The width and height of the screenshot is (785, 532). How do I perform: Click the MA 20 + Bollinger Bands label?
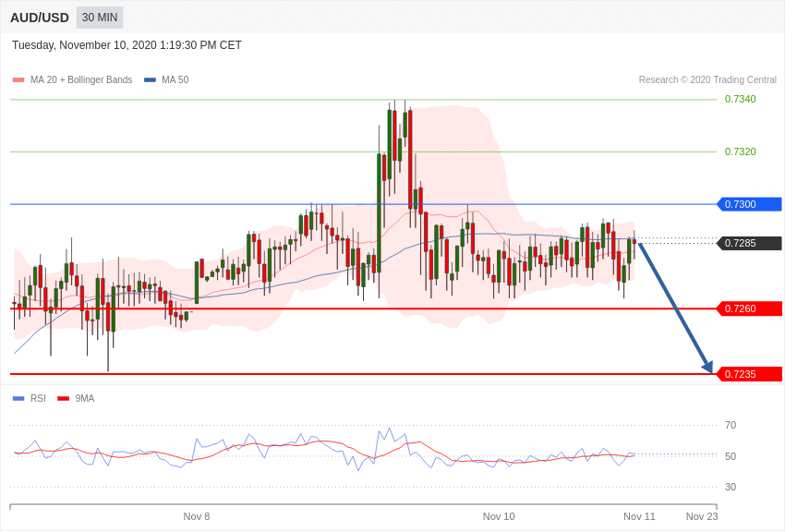[x=81, y=79]
